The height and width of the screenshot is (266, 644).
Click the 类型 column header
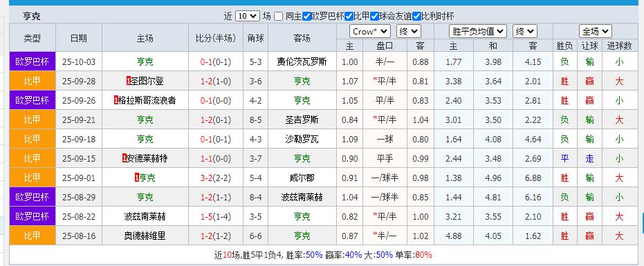[32, 38]
